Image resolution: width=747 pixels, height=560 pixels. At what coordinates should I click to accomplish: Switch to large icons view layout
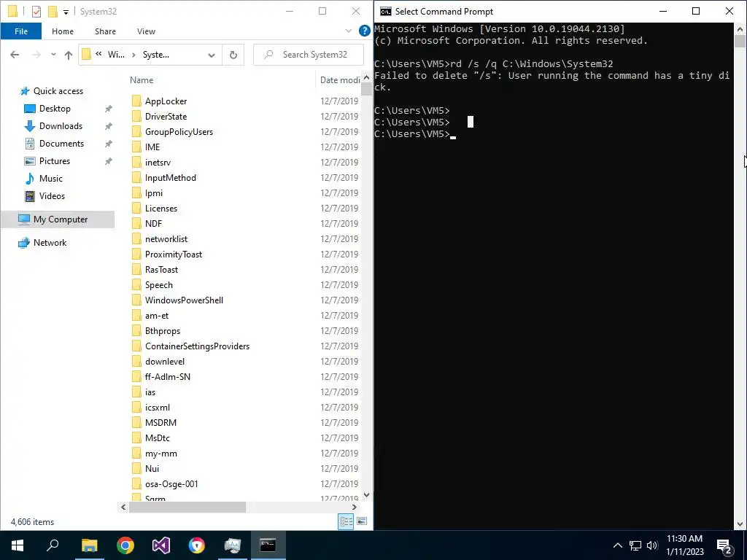(x=362, y=522)
